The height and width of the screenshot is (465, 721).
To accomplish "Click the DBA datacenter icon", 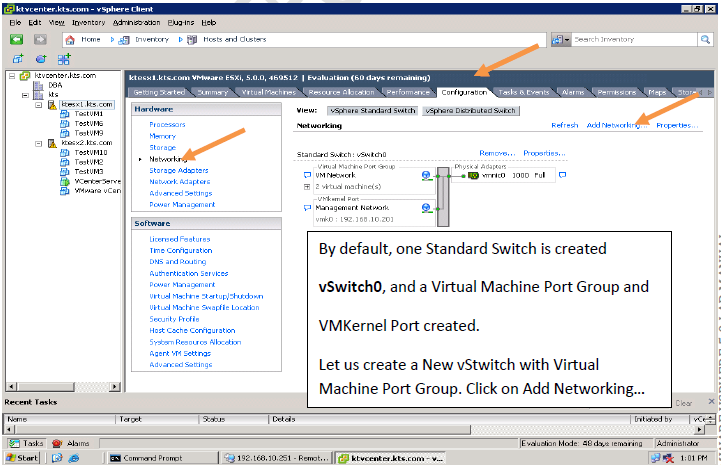I will tap(39, 86).
